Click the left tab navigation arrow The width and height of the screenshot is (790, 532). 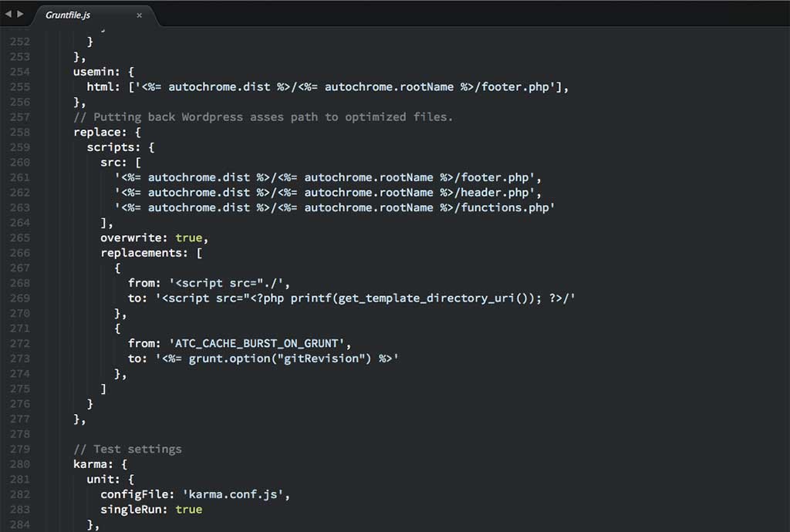coord(8,14)
